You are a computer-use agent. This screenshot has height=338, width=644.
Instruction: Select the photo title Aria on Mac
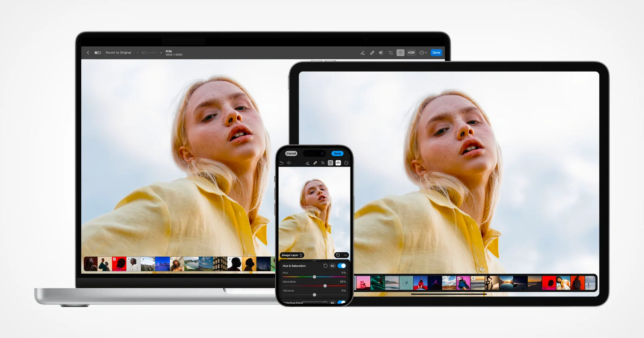pos(169,51)
